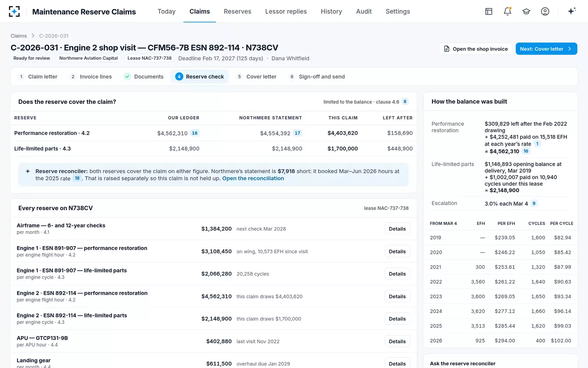Click the Ready for review status tag
The image size is (588, 368).
tap(31, 58)
